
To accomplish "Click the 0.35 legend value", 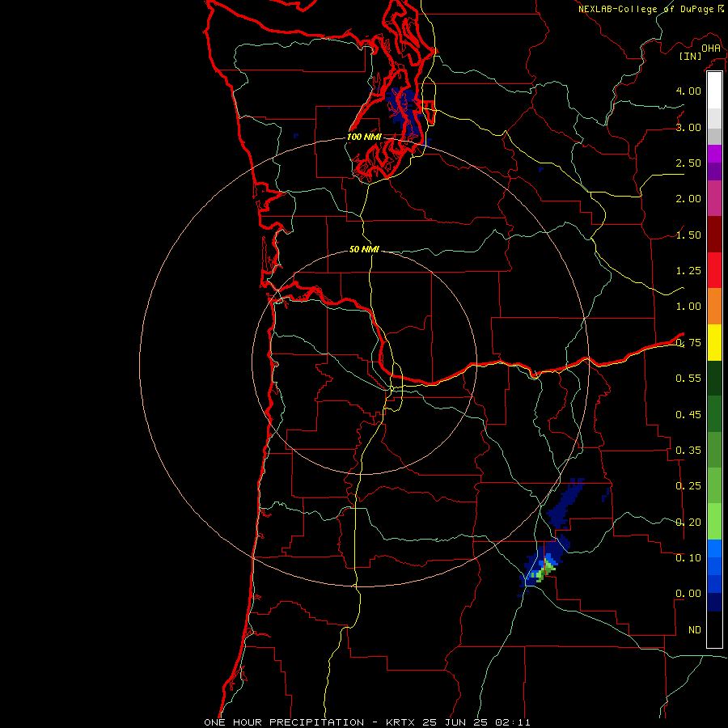I will click(688, 451).
